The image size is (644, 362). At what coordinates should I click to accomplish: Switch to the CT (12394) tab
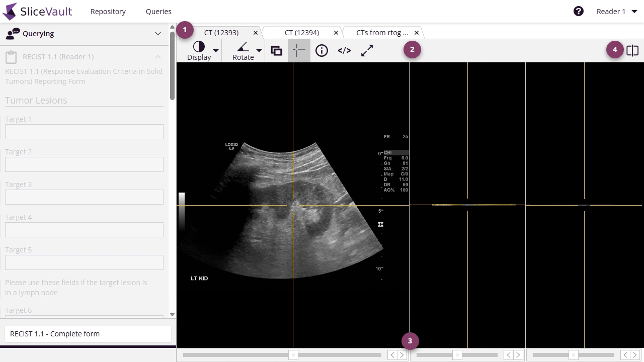point(302,32)
